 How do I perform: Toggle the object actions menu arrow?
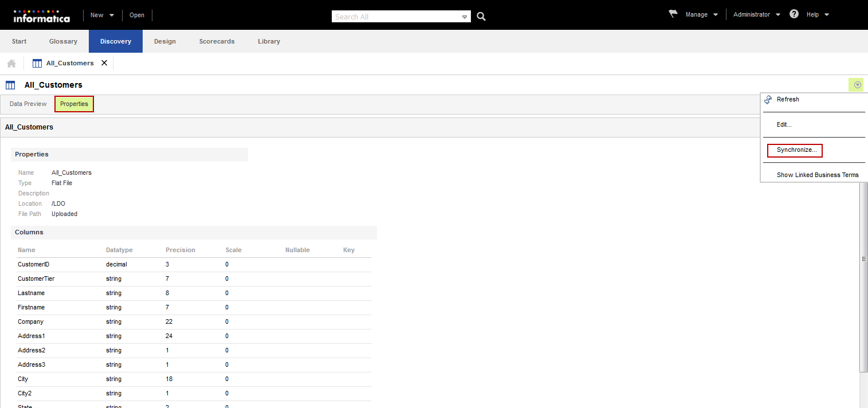857,85
